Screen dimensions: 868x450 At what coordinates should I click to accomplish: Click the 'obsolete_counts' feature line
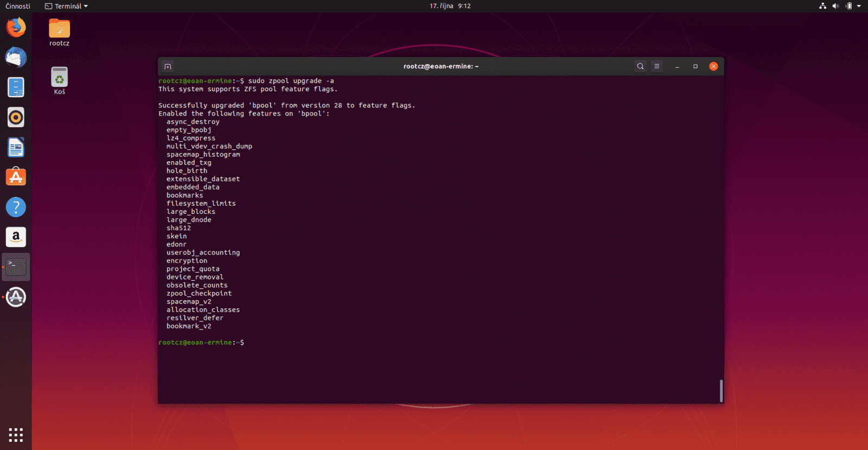pyautogui.click(x=197, y=285)
